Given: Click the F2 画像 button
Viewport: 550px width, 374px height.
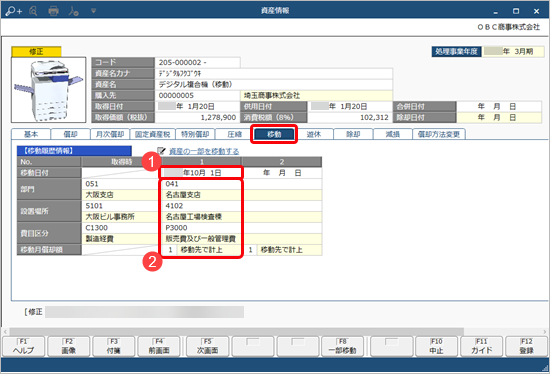Looking at the screenshot, I should pos(68,346).
